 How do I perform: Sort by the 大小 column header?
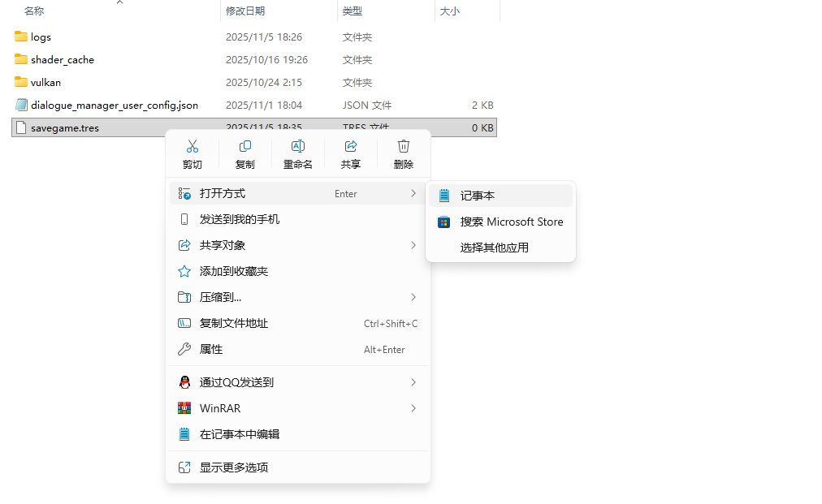click(x=450, y=11)
